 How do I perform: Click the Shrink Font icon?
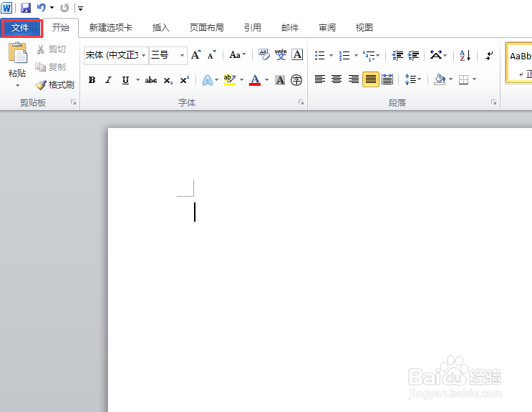coord(212,55)
